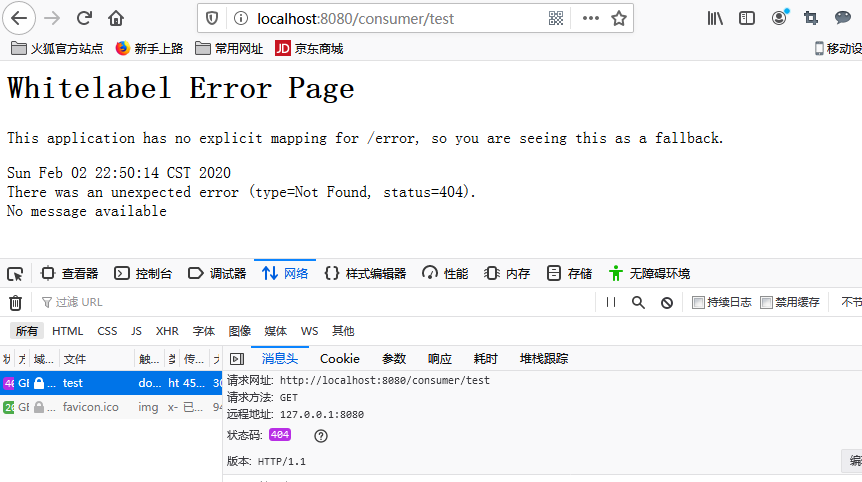Open the 常用网址 bookmark folder

229,49
